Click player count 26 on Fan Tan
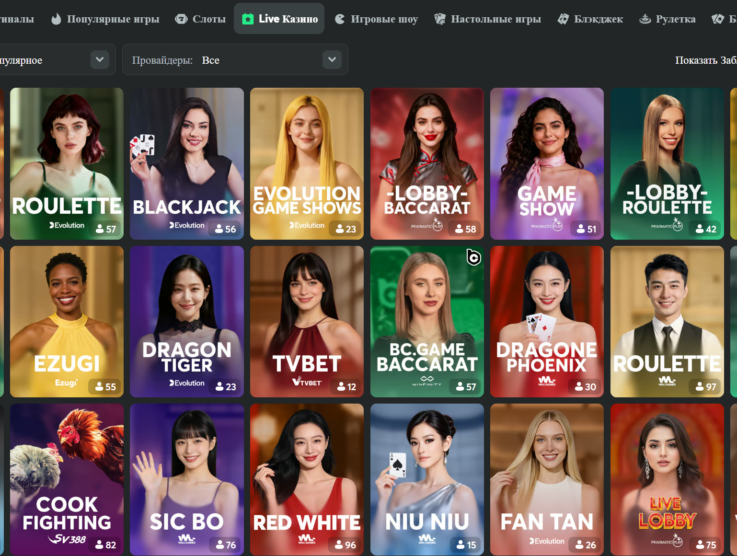Image resolution: width=737 pixels, height=556 pixels. coord(586,545)
